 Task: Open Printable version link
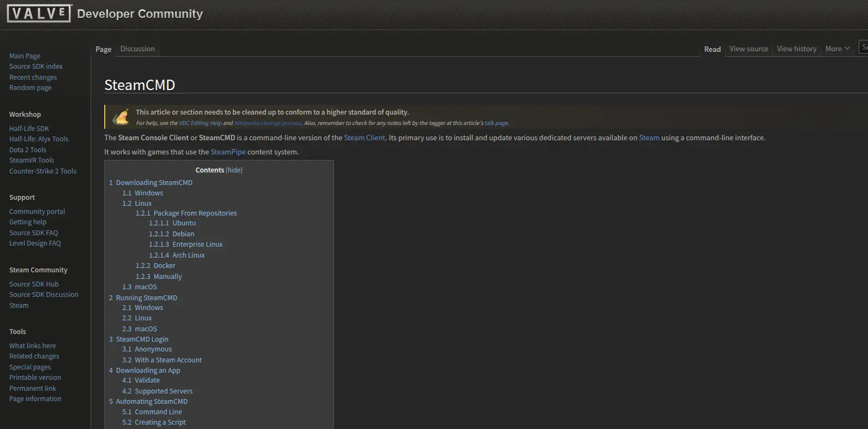click(x=35, y=377)
